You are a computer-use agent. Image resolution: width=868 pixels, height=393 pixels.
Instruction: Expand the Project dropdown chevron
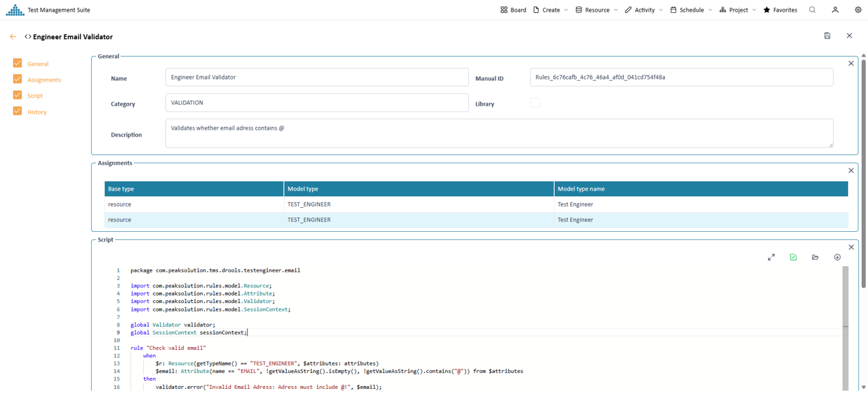pos(754,10)
